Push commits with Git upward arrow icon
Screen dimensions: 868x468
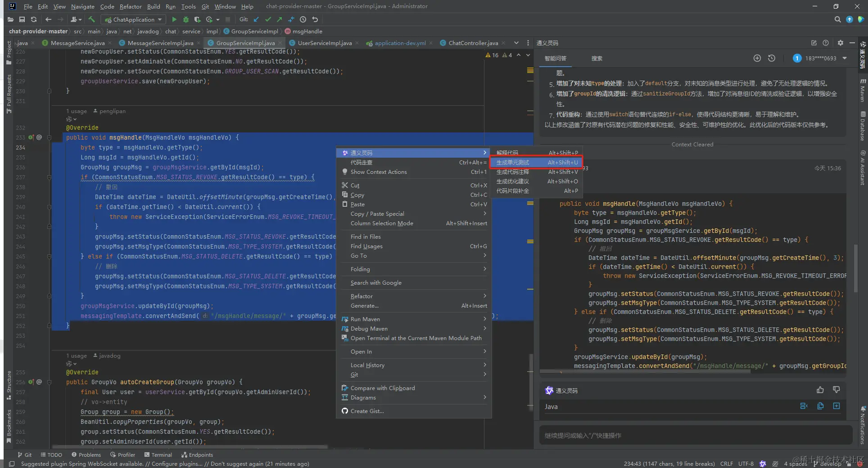280,19
